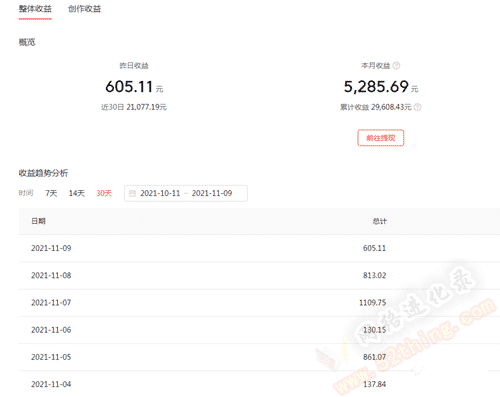Click the 前往提现 button
The image size is (500, 397).
tap(381, 138)
